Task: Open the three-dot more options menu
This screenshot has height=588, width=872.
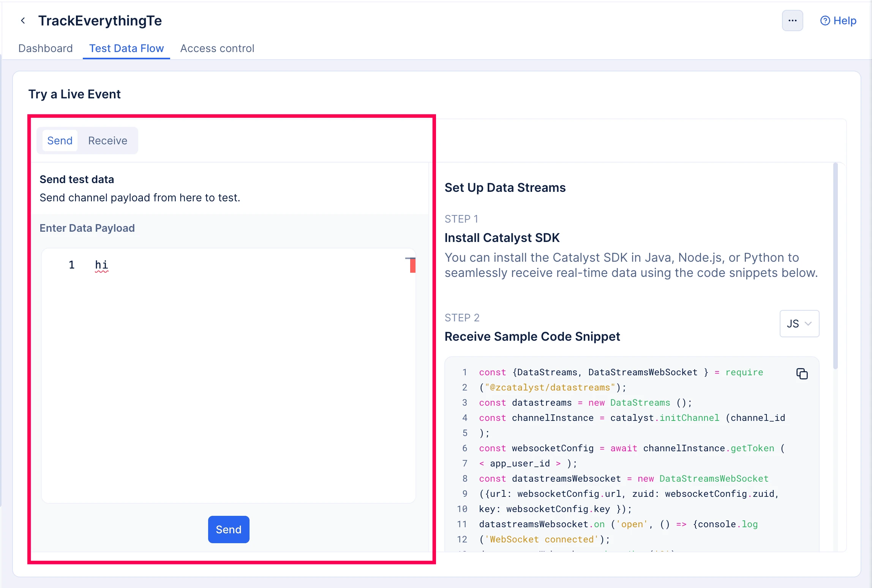Action: tap(792, 21)
